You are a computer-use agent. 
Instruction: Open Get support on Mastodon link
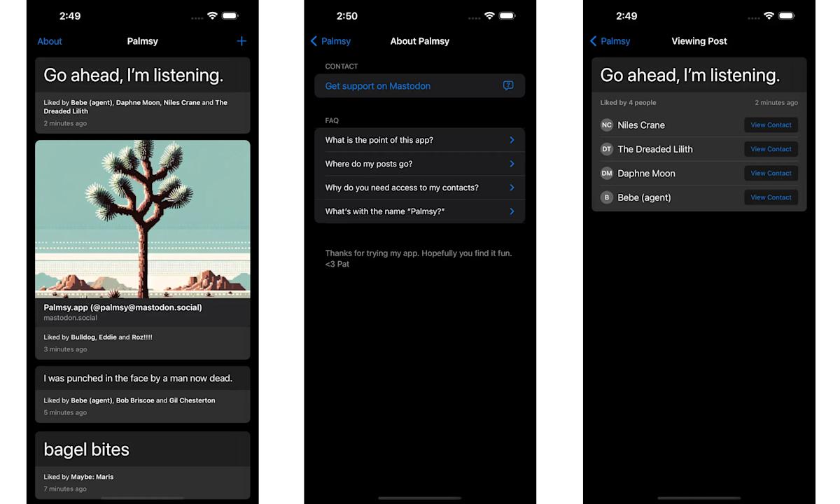click(x=420, y=85)
